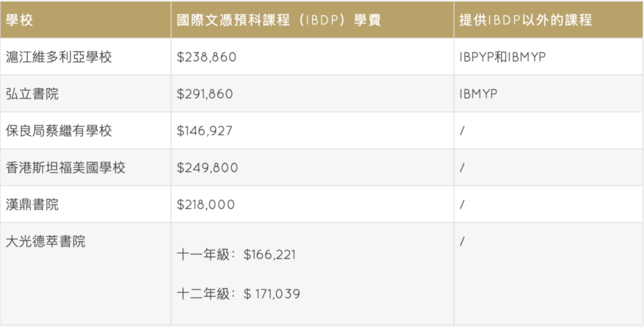The width and height of the screenshot is (644, 327).
Task: Click the slash in the 保良局蔡繼有學校 row
Action: tap(462, 131)
